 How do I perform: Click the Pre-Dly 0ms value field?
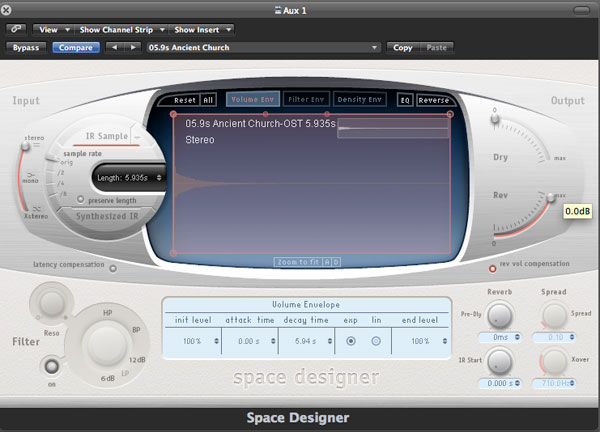[x=500, y=337]
